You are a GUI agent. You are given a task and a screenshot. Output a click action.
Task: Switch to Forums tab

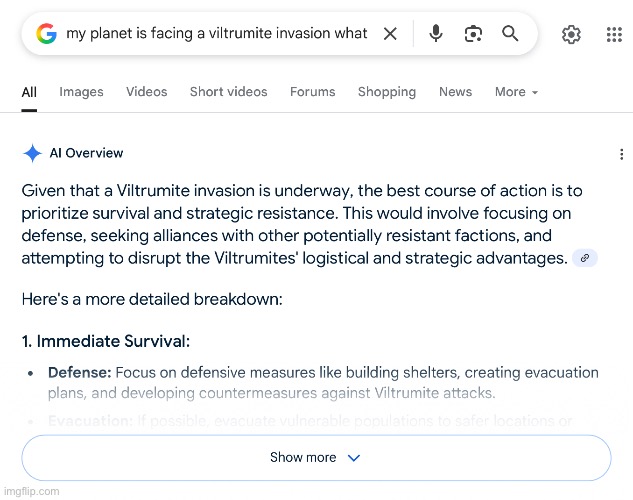coord(312,92)
